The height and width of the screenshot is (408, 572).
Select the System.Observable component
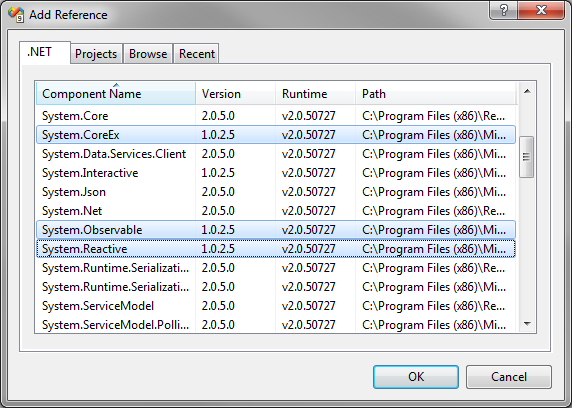point(276,230)
